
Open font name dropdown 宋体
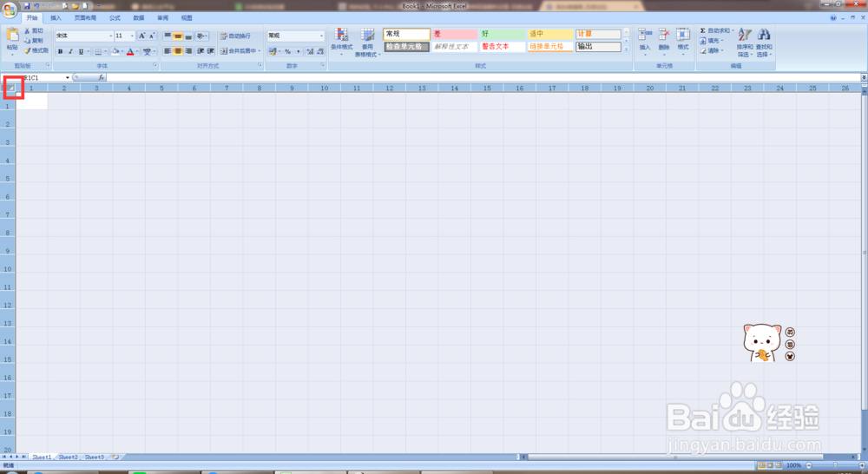111,36
